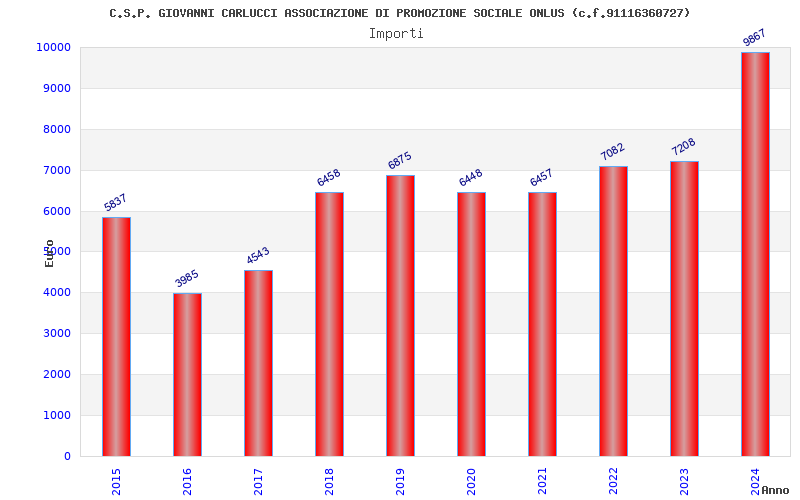Select the 2019 bar

[x=400, y=316]
